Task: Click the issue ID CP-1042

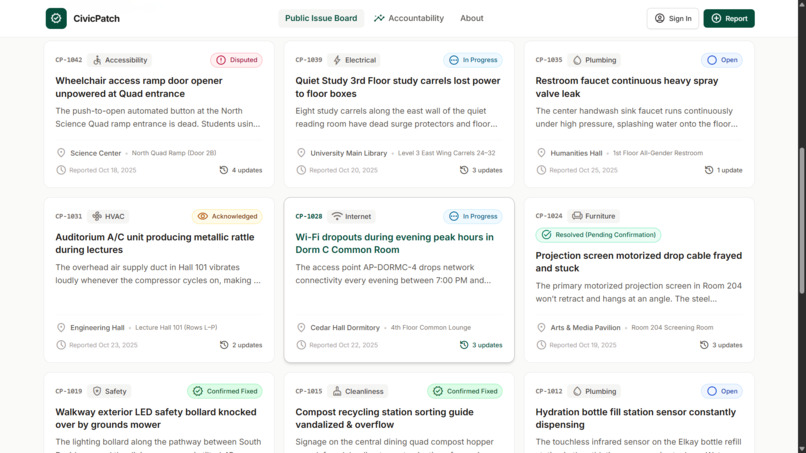Action: [x=68, y=60]
